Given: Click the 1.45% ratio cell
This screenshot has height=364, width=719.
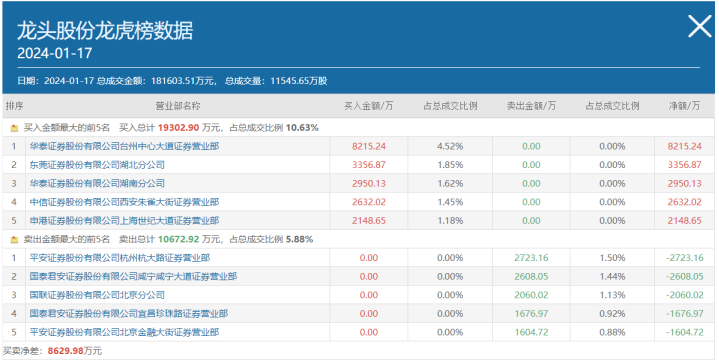Looking at the screenshot, I should 450,202.
